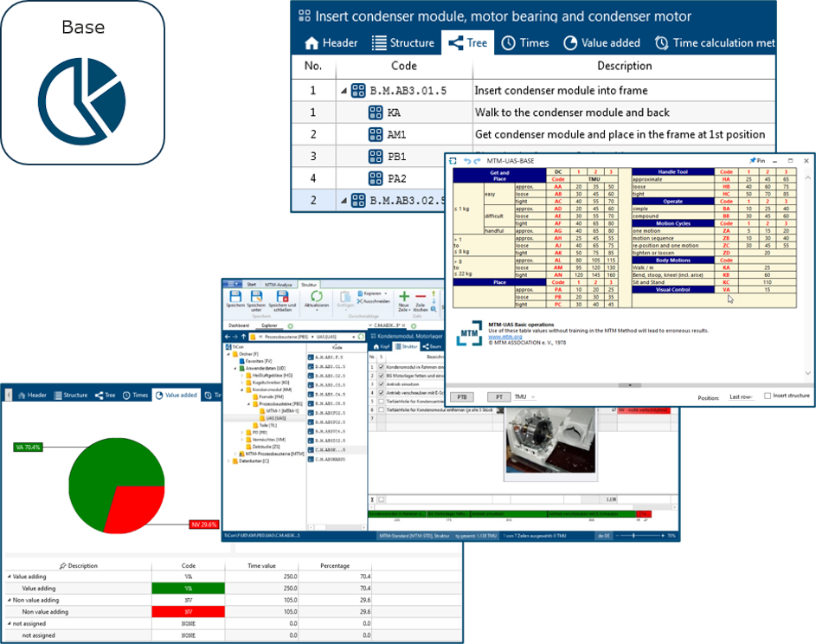Select 'Walk to the condenser module and back'
Screen dimensions: 816x644
(572, 113)
